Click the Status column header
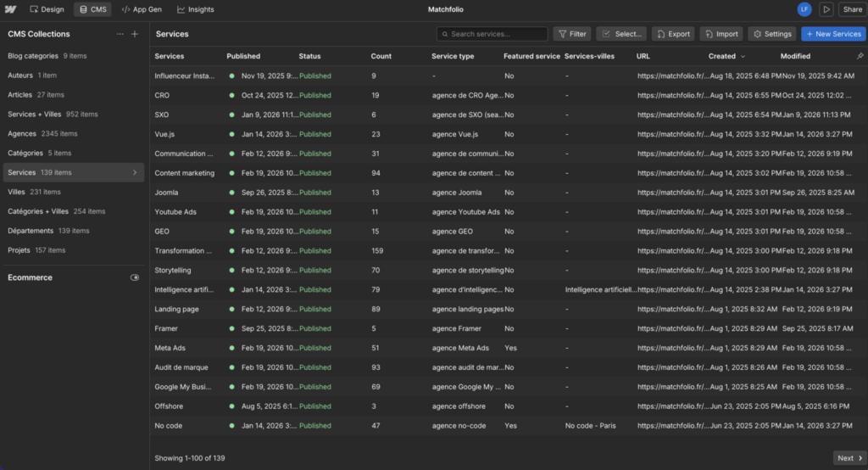The height and width of the screenshot is (470, 868). [309, 56]
